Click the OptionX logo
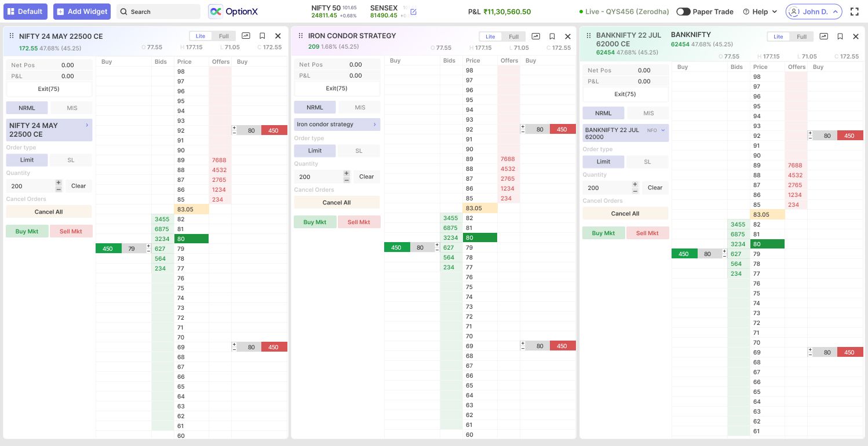 tap(233, 12)
